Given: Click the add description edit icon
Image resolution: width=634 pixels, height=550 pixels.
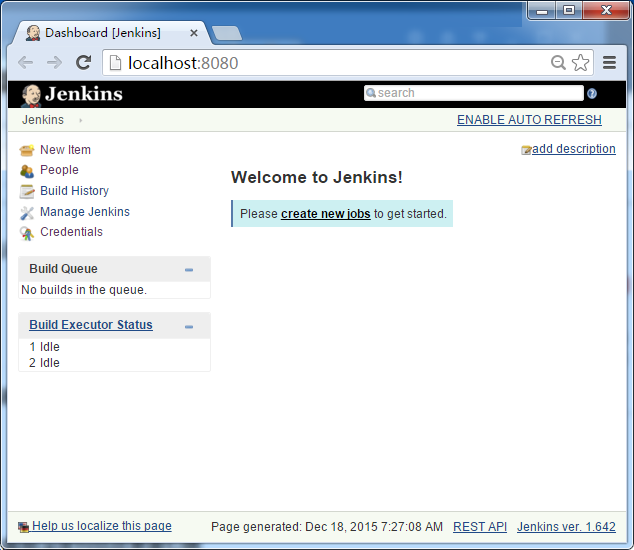Looking at the screenshot, I should (526, 150).
